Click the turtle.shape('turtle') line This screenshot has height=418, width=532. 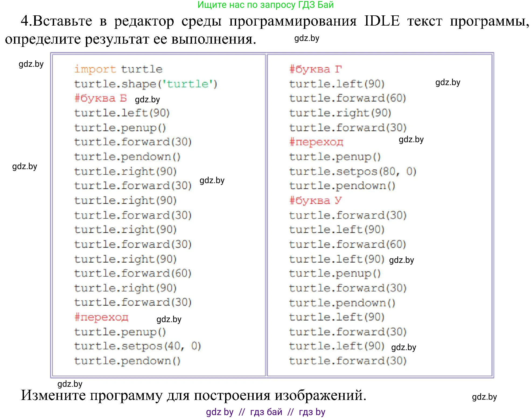tap(146, 84)
